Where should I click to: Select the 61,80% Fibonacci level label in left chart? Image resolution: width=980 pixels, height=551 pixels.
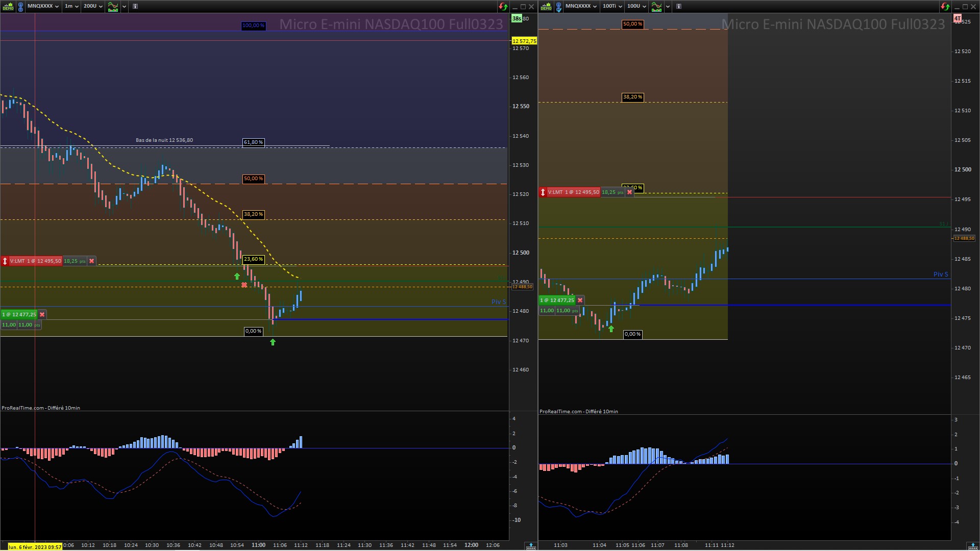click(253, 142)
